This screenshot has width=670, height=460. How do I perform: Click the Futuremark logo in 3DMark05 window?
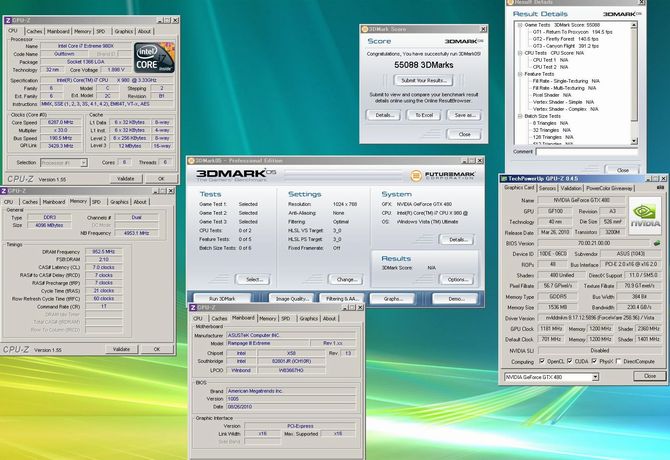pyautogui.click(x=443, y=175)
